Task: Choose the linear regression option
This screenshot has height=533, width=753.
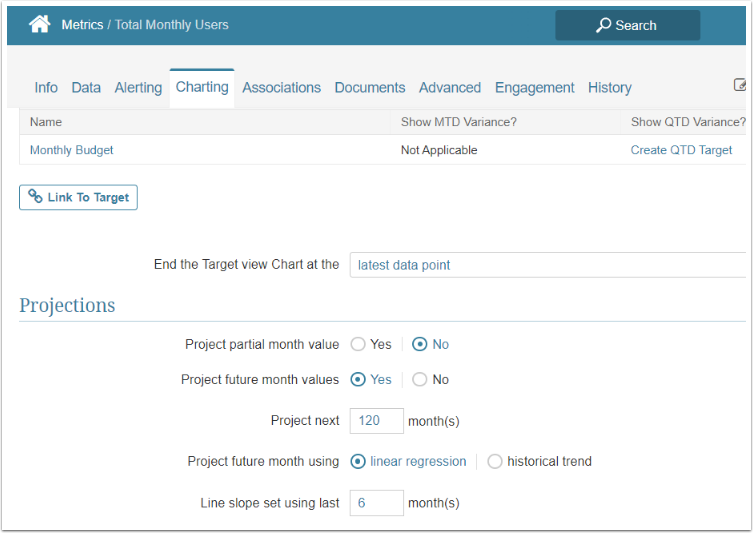Action: pos(358,462)
